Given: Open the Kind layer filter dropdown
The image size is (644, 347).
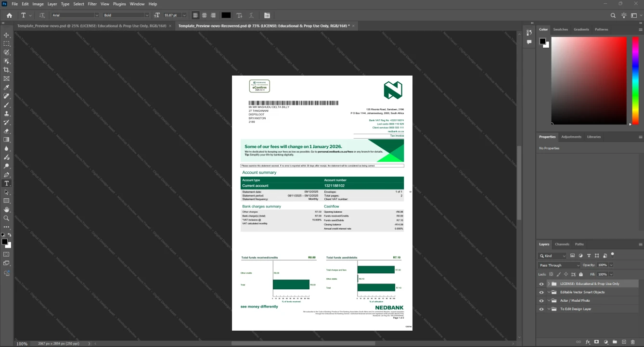Looking at the screenshot, I should pos(553,256).
